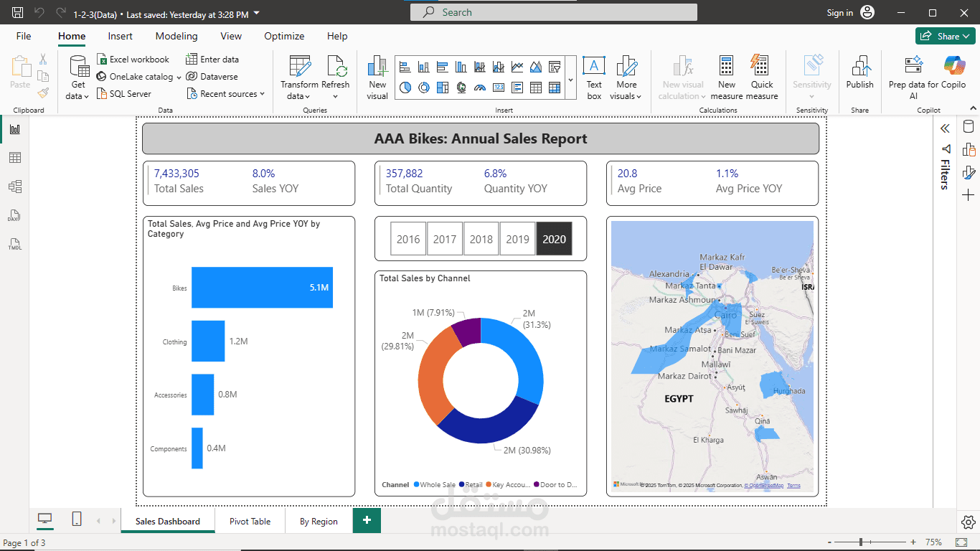This screenshot has height=551, width=980.
Task: Open TMDL view in left sidebar
Action: (x=15, y=244)
